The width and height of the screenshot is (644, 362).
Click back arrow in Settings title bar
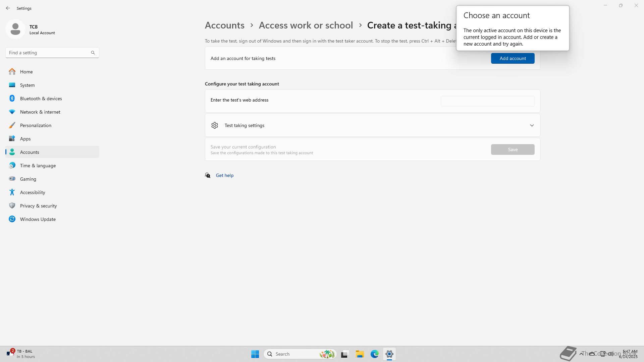pos(8,8)
